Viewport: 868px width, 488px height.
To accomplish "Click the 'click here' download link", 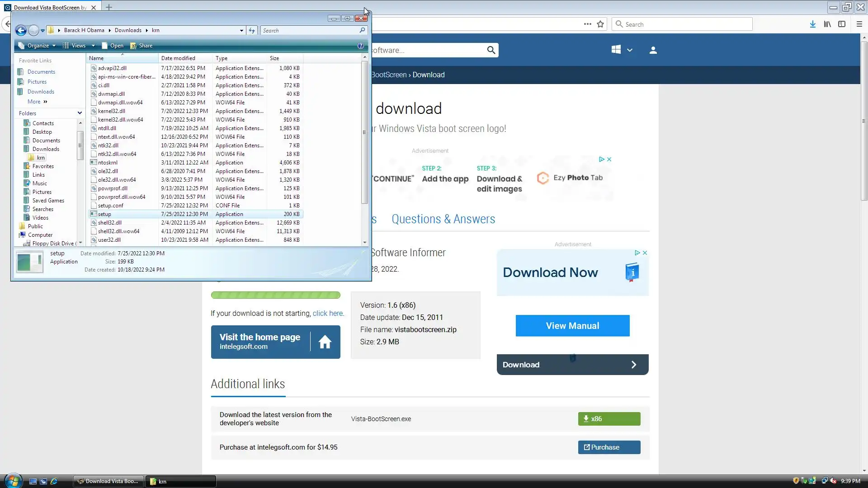I will 328,313.
